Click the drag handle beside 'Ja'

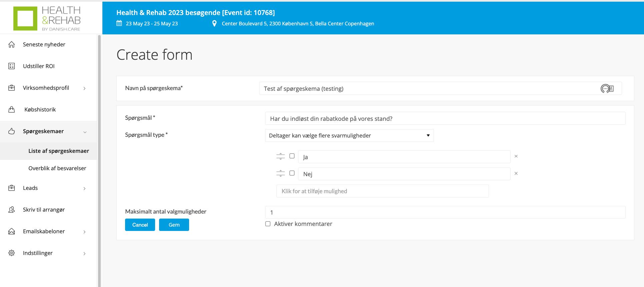pyautogui.click(x=280, y=156)
